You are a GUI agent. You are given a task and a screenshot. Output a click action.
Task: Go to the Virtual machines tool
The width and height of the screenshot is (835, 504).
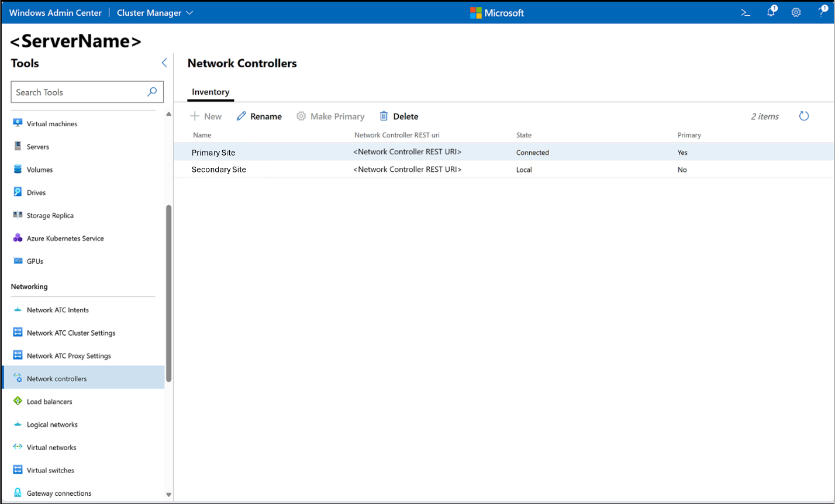51,124
